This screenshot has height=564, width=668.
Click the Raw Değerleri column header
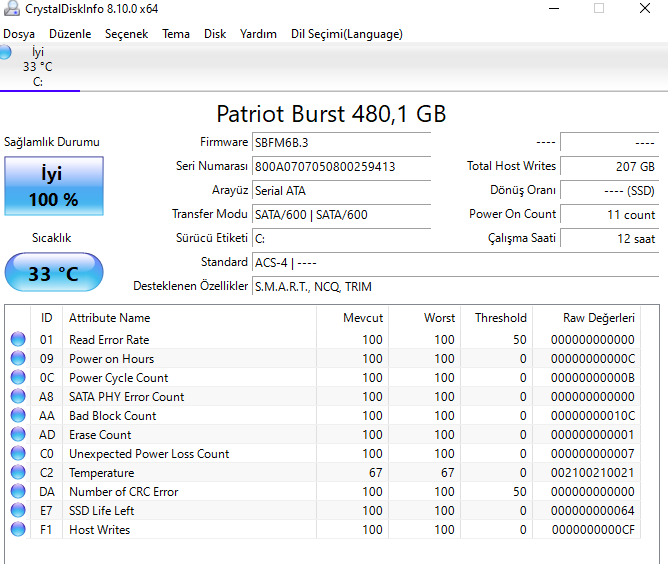598,318
